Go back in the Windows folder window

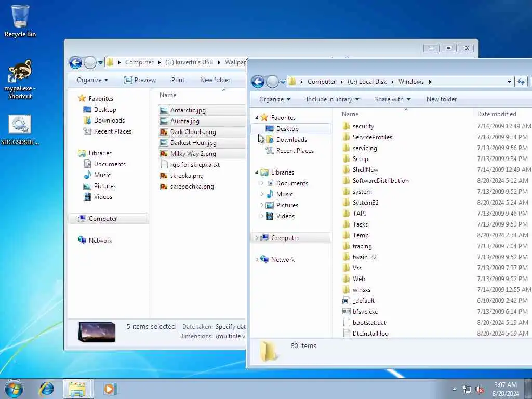click(x=258, y=82)
